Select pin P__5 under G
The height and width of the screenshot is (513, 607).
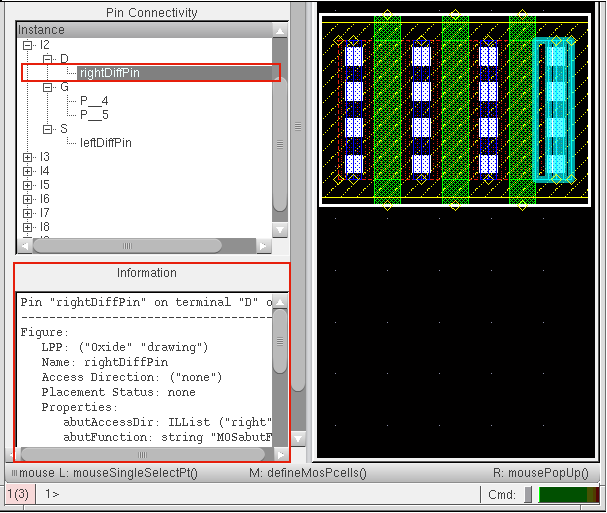94,115
